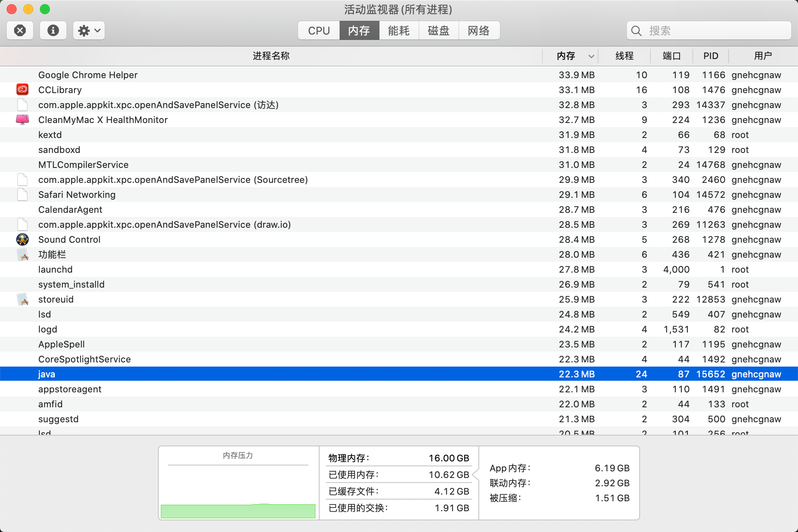The image size is (798, 532).
Task: Click icon of openAndSavePanelService (Sourcetree)
Action: tap(22, 180)
